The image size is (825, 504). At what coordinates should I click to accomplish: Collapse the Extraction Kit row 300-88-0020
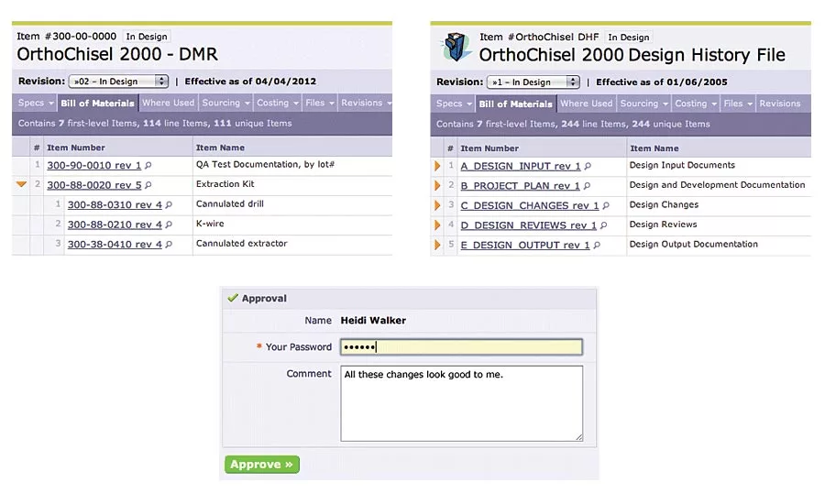click(21, 184)
